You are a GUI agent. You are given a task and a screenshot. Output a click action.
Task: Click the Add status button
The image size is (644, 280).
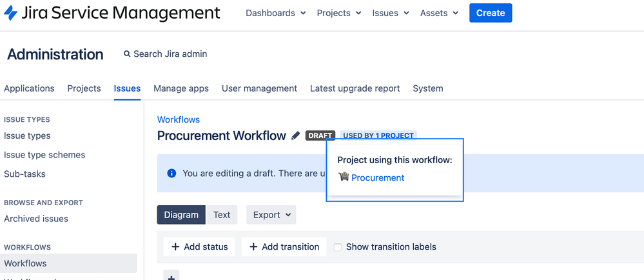[199, 246]
